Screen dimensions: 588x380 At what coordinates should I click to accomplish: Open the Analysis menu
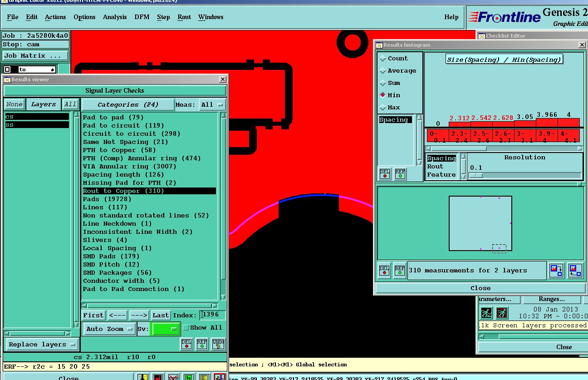click(x=115, y=17)
